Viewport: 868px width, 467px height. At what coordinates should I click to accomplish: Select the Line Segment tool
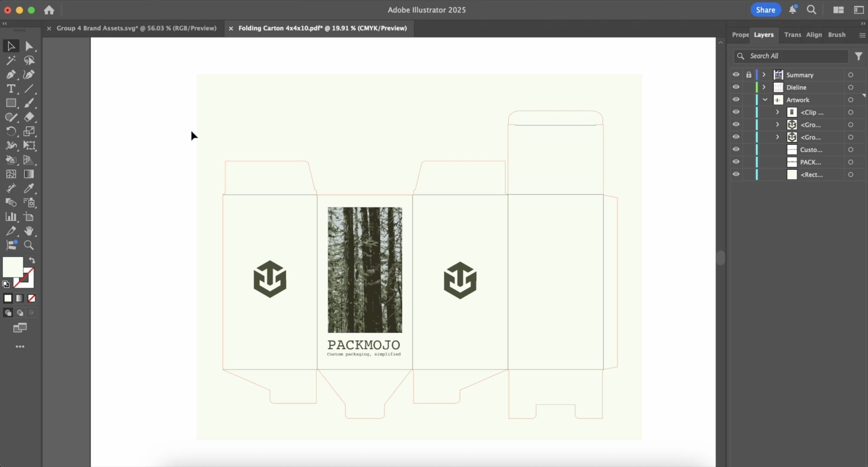tap(29, 89)
